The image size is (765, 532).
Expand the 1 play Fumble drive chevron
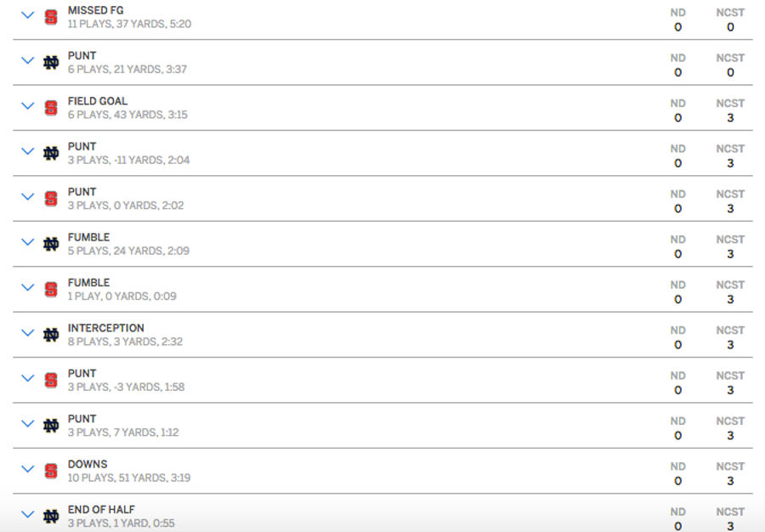click(x=28, y=287)
